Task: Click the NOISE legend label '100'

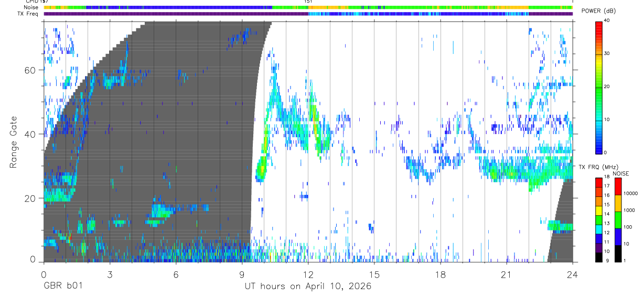Action: [628, 227]
